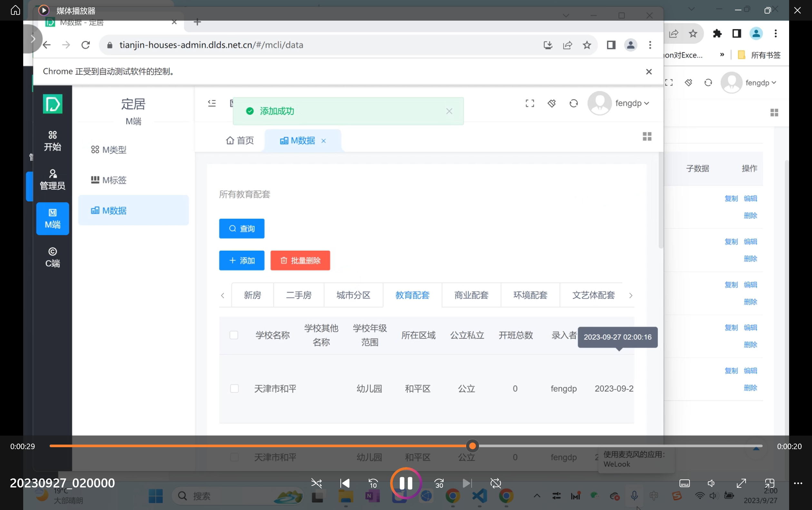Expand media player side pane chevron

(x=33, y=39)
